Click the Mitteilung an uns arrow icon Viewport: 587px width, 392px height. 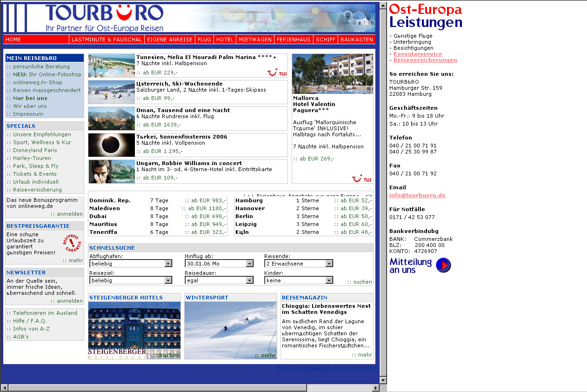tap(444, 265)
